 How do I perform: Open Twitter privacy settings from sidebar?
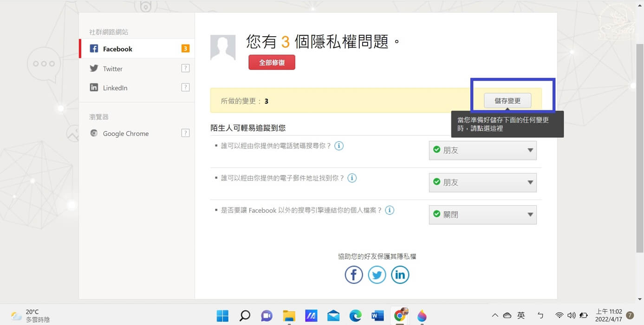tap(112, 68)
